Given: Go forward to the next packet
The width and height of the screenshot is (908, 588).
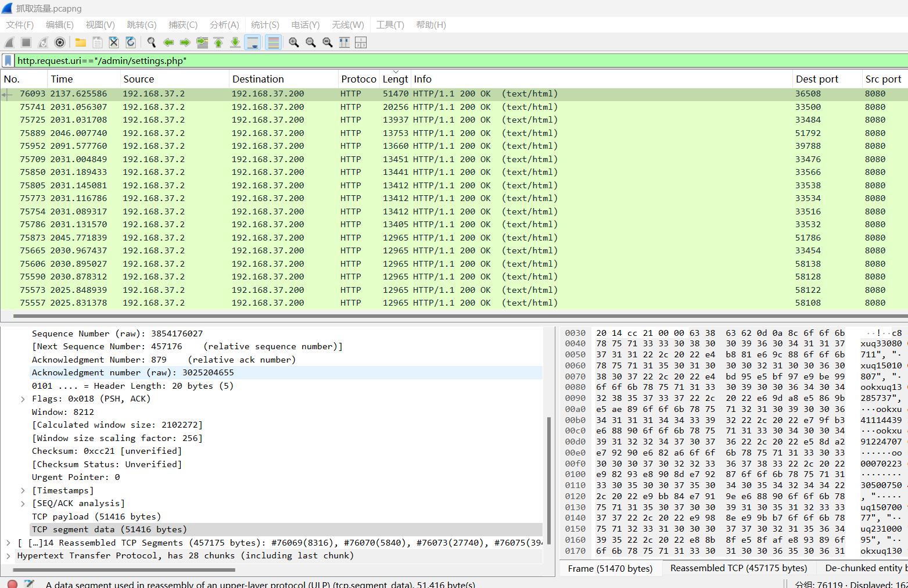Looking at the screenshot, I should click(x=185, y=42).
